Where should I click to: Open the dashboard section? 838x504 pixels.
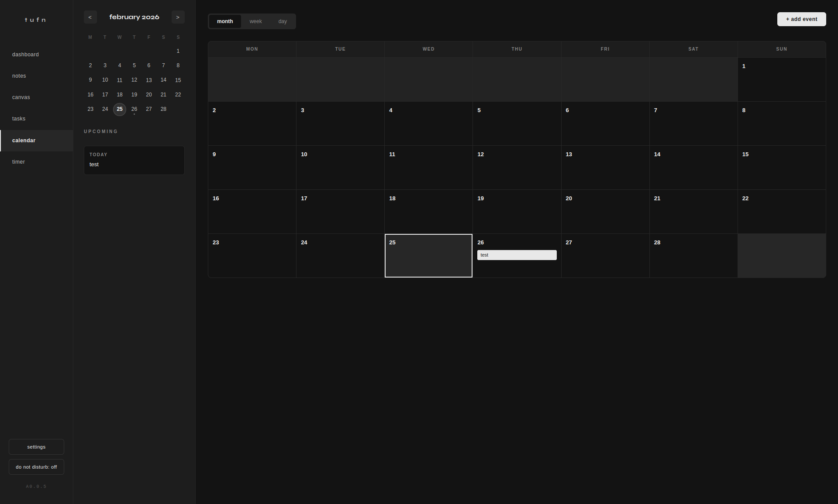point(25,54)
